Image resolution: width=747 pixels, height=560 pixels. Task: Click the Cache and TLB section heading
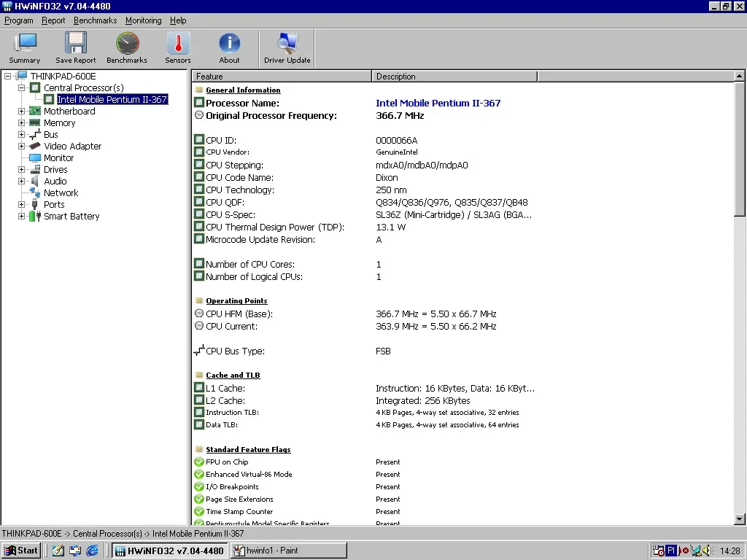[x=233, y=376]
